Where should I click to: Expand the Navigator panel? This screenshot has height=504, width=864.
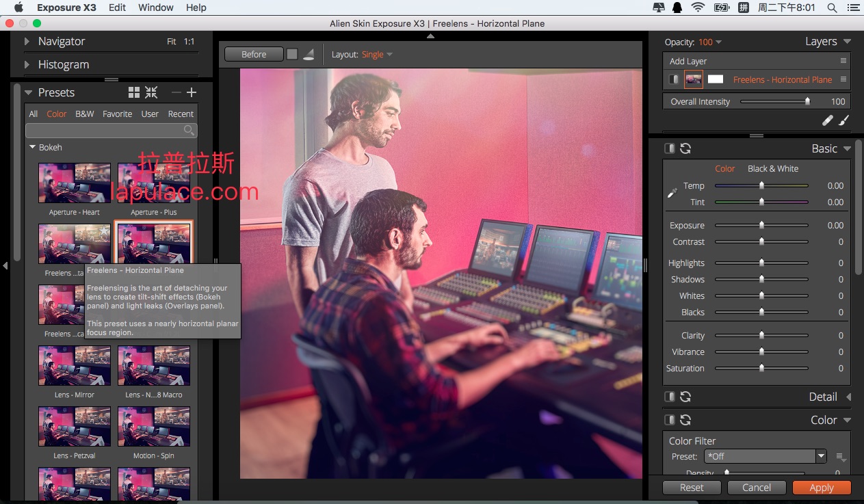(27, 41)
